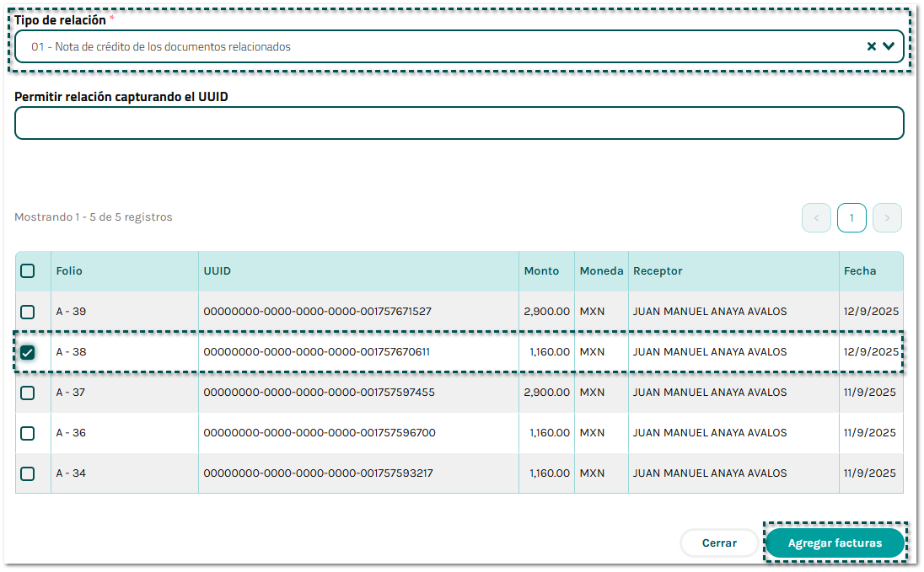Click the UUID column header
This screenshot has width=924, height=572.
[x=217, y=271]
